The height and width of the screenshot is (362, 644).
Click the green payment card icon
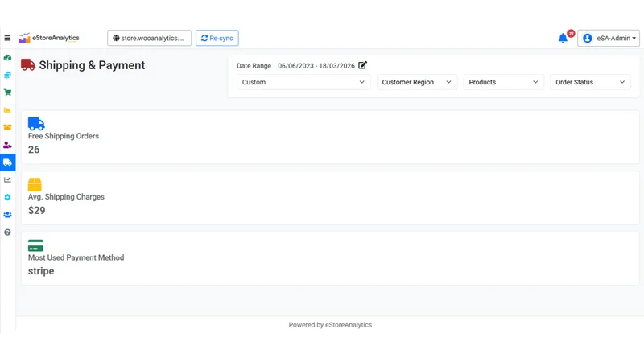[35, 245]
